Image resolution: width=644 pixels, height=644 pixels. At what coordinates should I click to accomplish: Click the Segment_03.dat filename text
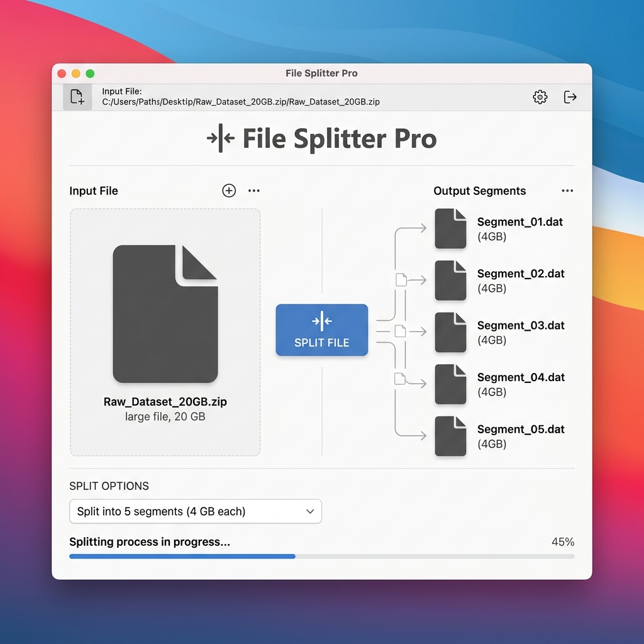(520, 325)
